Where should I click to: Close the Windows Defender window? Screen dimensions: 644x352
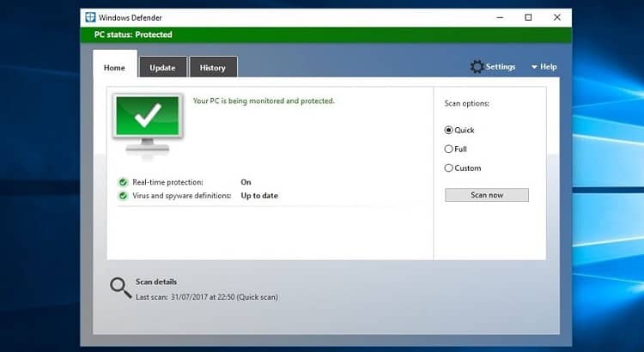click(557, 17)
